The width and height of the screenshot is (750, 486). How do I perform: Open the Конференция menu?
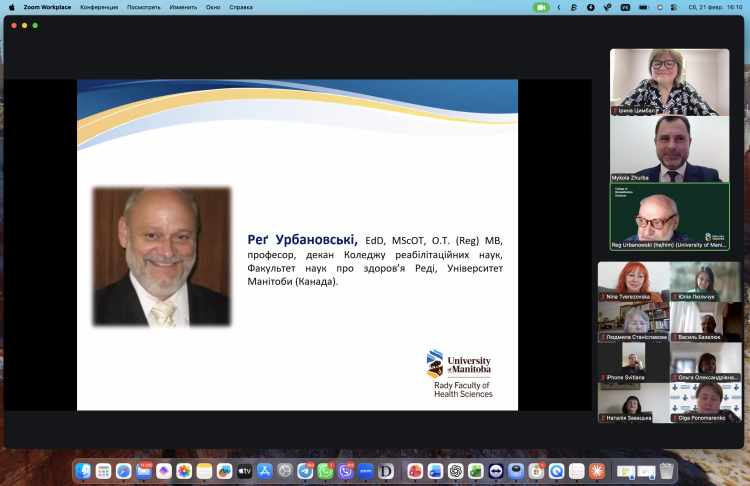tap(99, 7)
